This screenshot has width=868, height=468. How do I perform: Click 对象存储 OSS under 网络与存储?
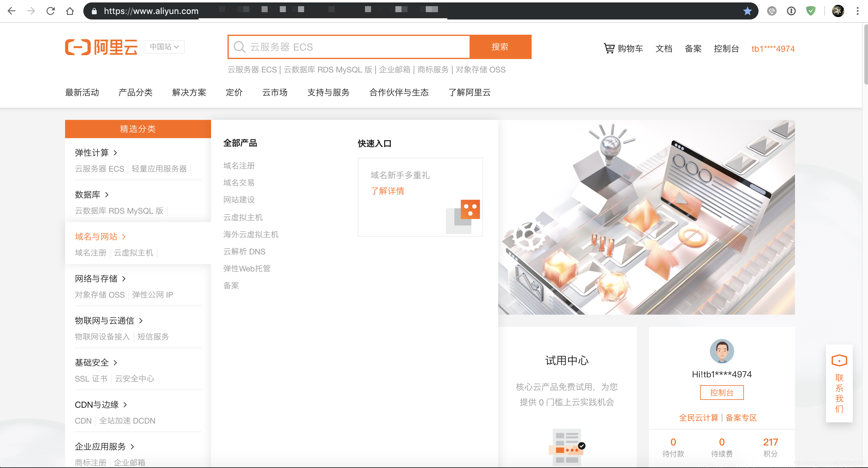(100, 295)
